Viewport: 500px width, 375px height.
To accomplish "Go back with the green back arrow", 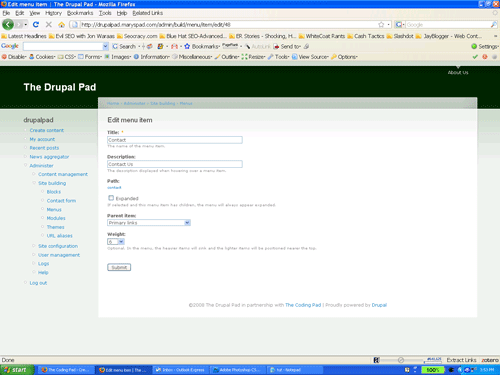I will [8, 24].
